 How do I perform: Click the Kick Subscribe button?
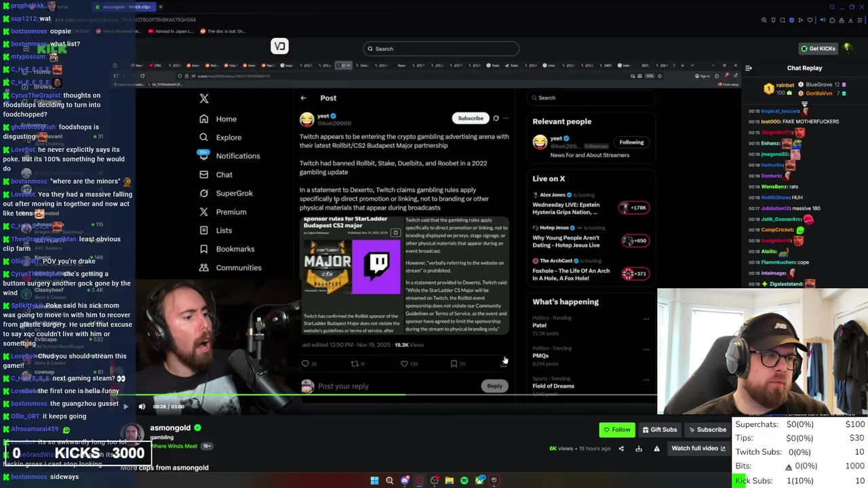point(707,430)
